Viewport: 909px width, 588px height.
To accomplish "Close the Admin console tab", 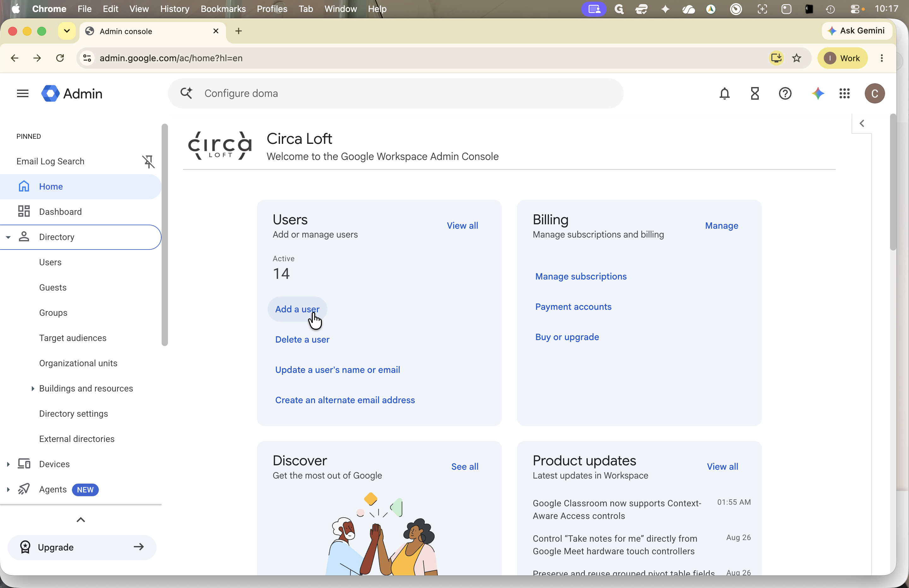I will pos(216,31).
